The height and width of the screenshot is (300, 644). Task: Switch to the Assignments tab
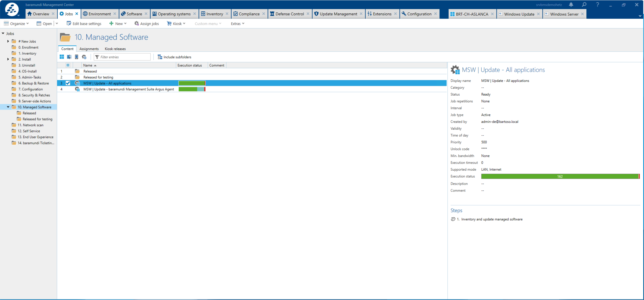click(89, 49)
